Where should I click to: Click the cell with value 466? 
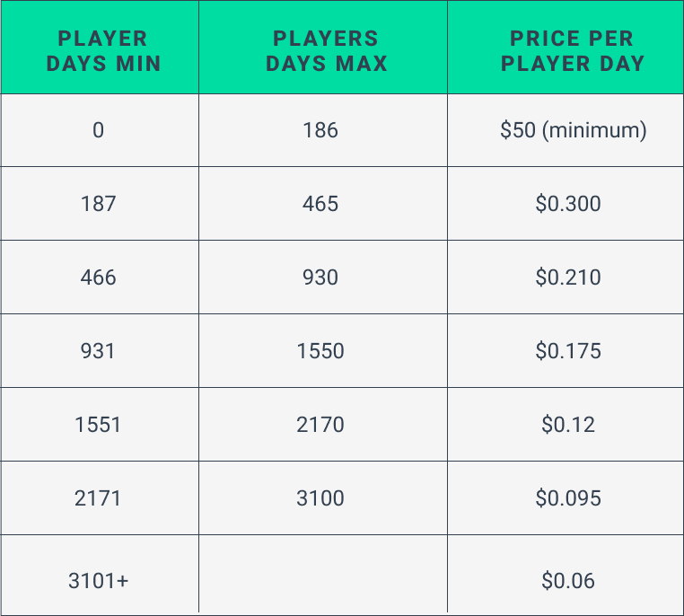[x=100, y=277]
